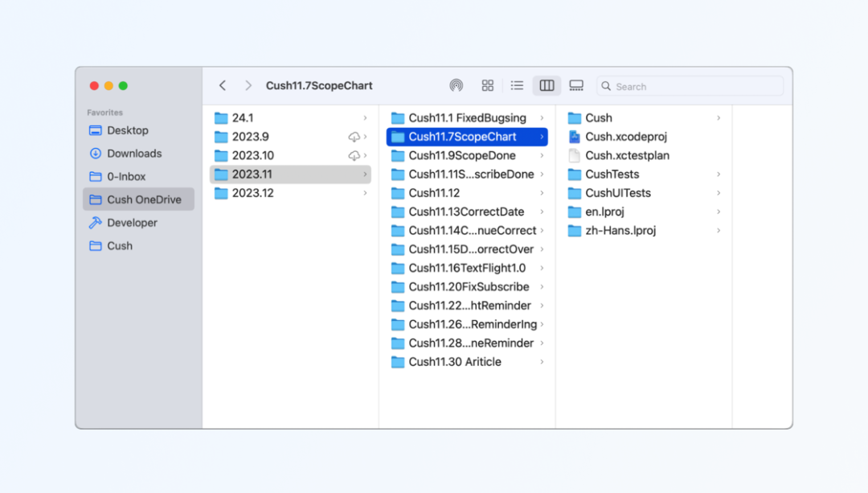This screenshot has width=868, height=493.
Task: Select Cush11.14C...nueCorrect folder
Action: click(x=467, y=231)
